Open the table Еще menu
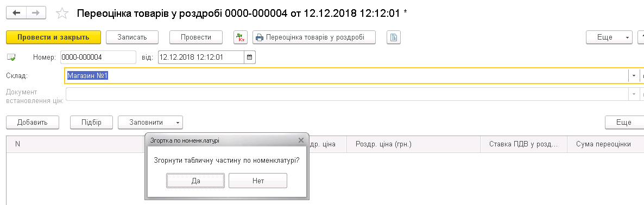The width and height of the screenshot is (644, 205). click(x=624, y=122)
